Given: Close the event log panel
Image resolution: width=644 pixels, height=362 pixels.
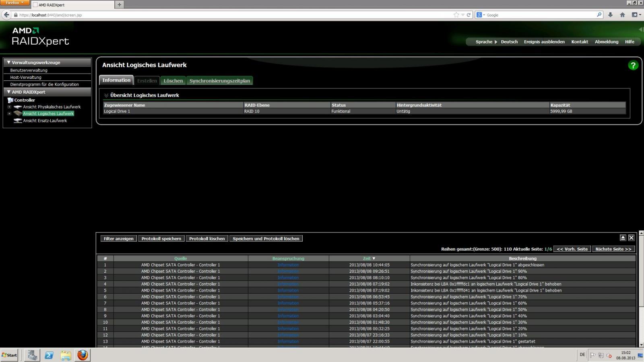Looking at the screenshot, I should click(x=631, y=238).
